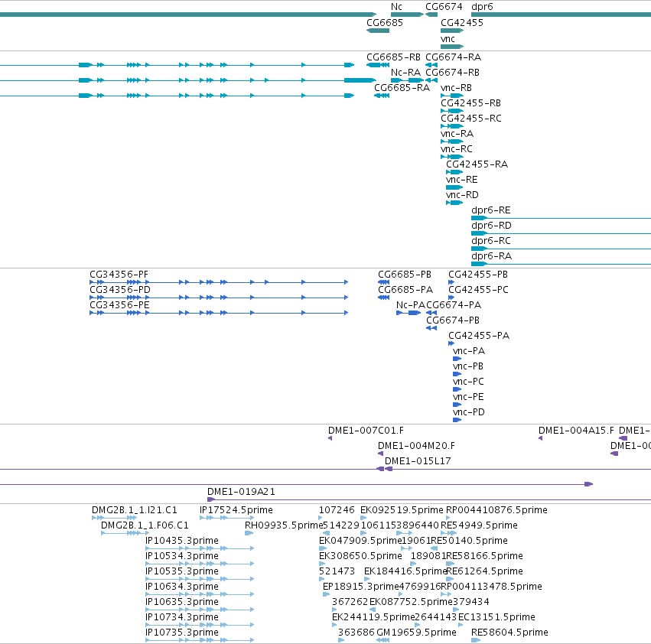This screenshot has height=644, width=651.
Task: Select the Nc-PA protein label
Action: coord(411,305)
